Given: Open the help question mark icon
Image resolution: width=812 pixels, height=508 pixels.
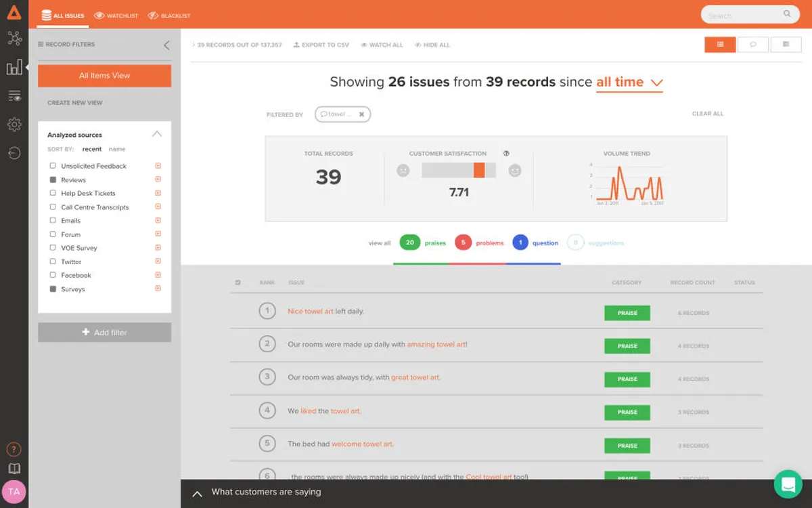Looking at the screenshot, I should pyautogui.click(x=14, y=449).
